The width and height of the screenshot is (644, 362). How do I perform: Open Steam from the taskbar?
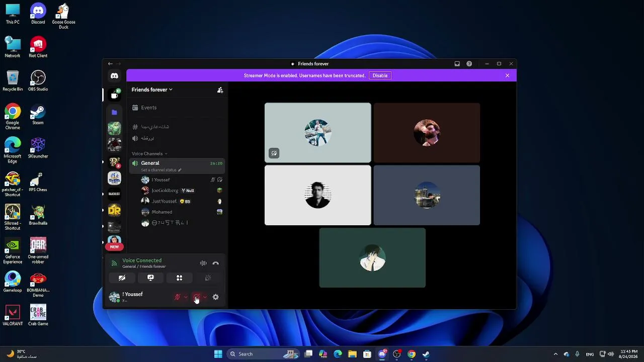(x=426, y=354)
